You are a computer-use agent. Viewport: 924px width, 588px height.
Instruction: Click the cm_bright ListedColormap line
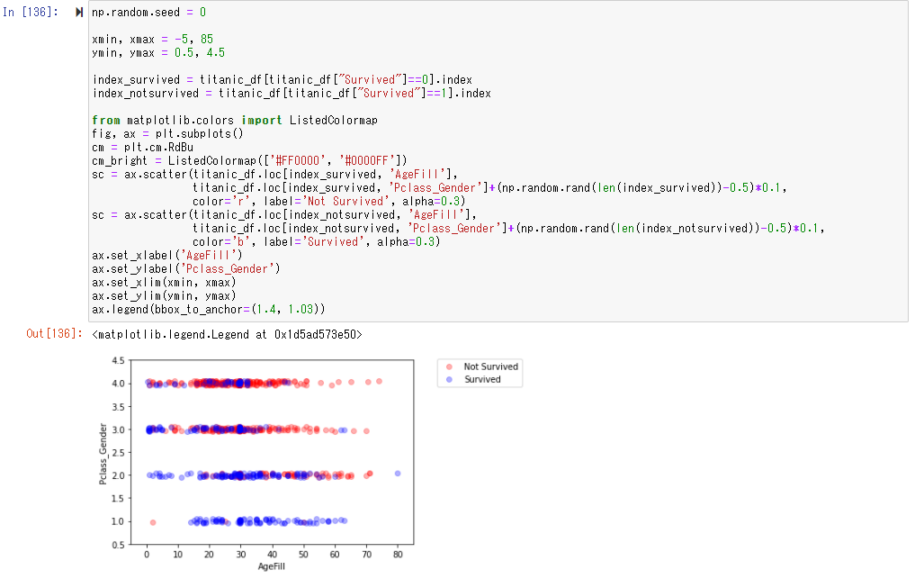coord(250,161)
